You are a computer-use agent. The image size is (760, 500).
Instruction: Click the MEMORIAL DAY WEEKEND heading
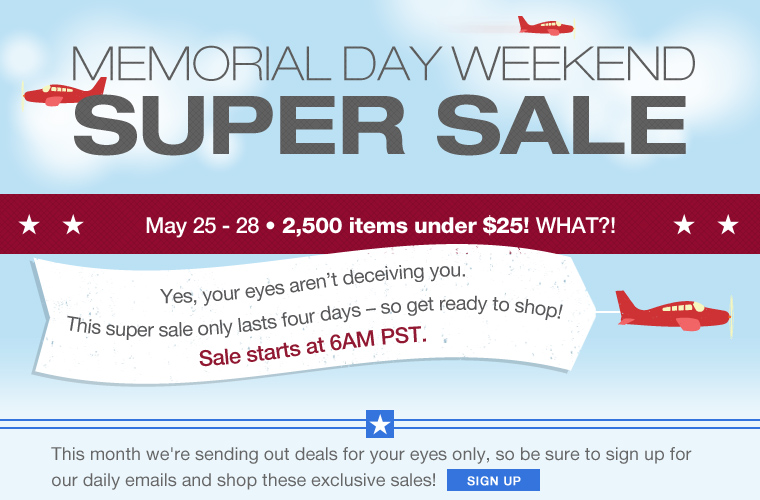tap(383, 64)
